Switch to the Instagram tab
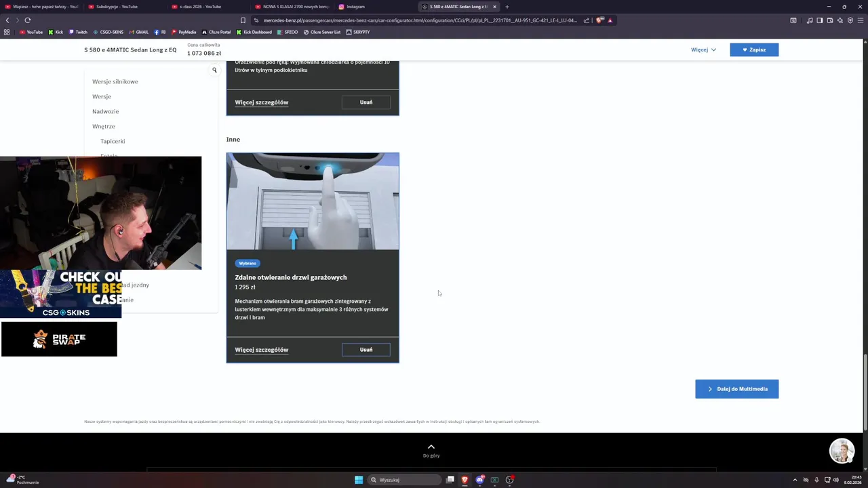 pyautogui.click(x=375, y=7)
